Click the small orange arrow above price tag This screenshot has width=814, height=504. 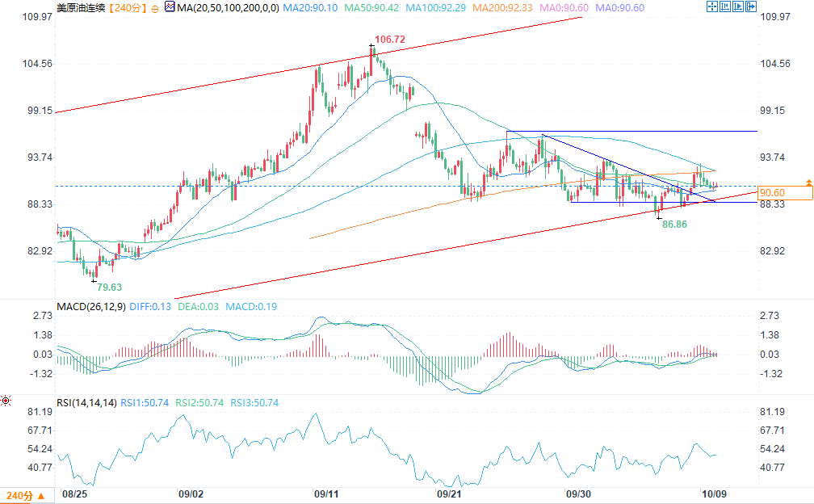pos(809,183)
